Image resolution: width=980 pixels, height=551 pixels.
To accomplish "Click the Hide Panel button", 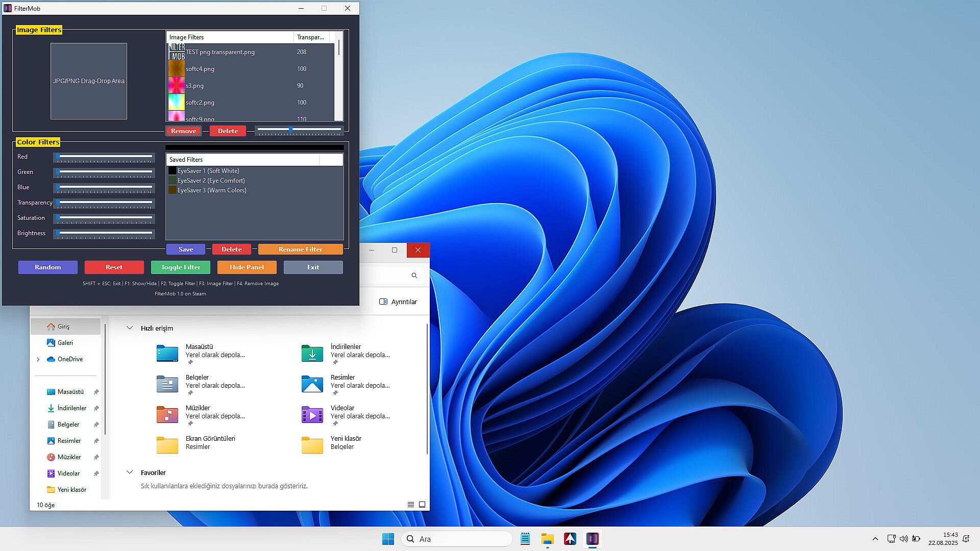I will 247,267.
